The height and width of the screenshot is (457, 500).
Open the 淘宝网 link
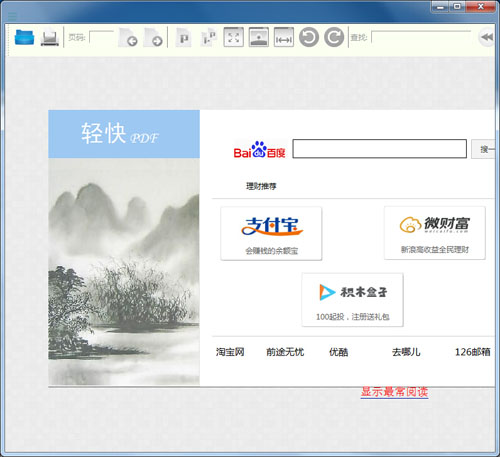[230, 352]
